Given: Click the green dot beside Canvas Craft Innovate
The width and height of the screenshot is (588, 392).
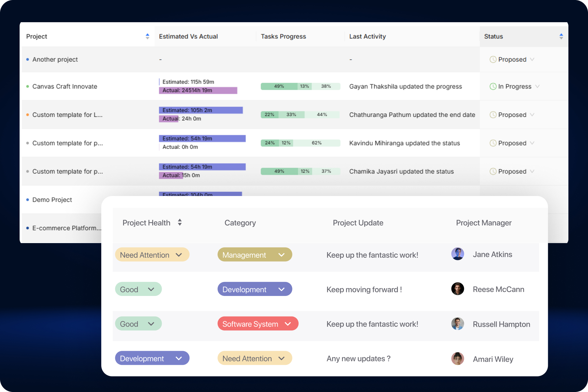Looking at the screenshot, I should click(x=27, y=86).
